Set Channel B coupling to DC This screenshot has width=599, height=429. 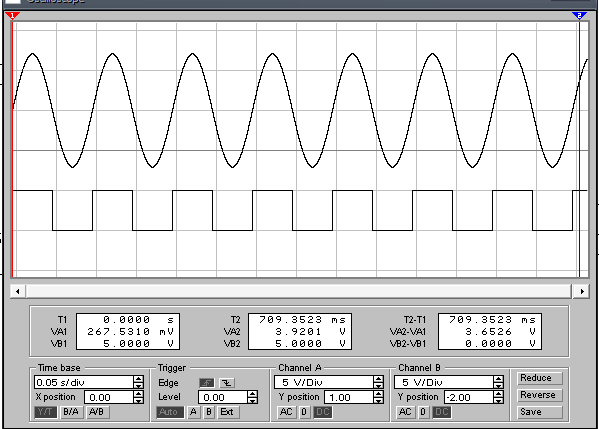click(442, 412)
